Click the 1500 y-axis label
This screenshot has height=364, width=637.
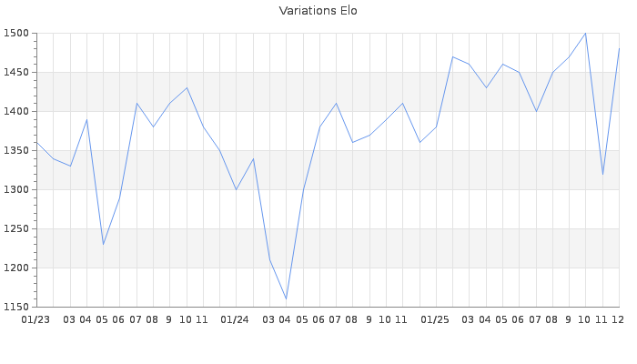point(16,34)
